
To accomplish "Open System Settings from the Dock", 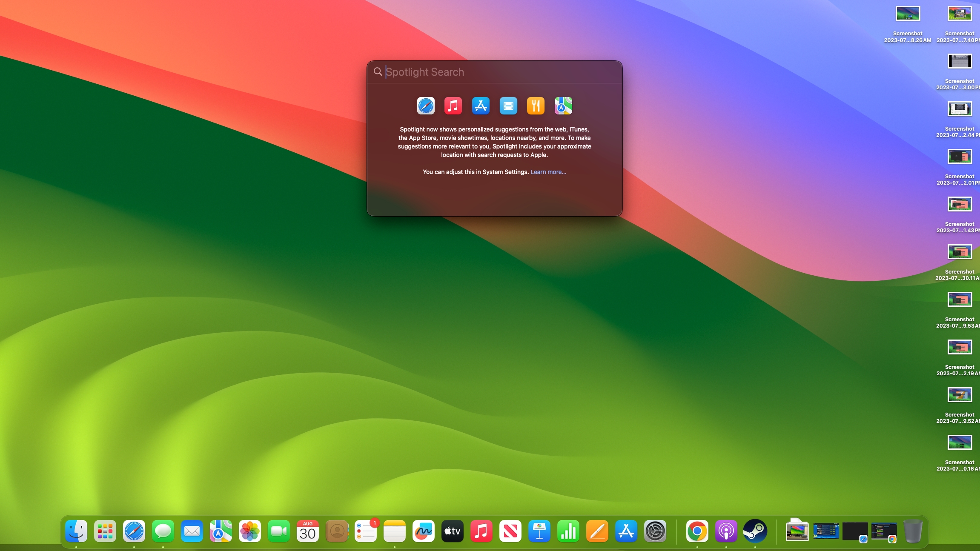I will click(x=655, y=531).
